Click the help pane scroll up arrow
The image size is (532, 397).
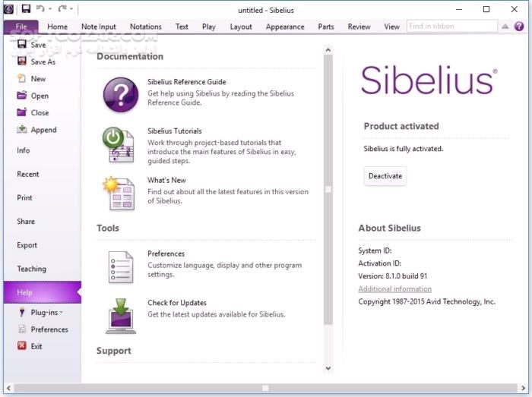(328, 50)
